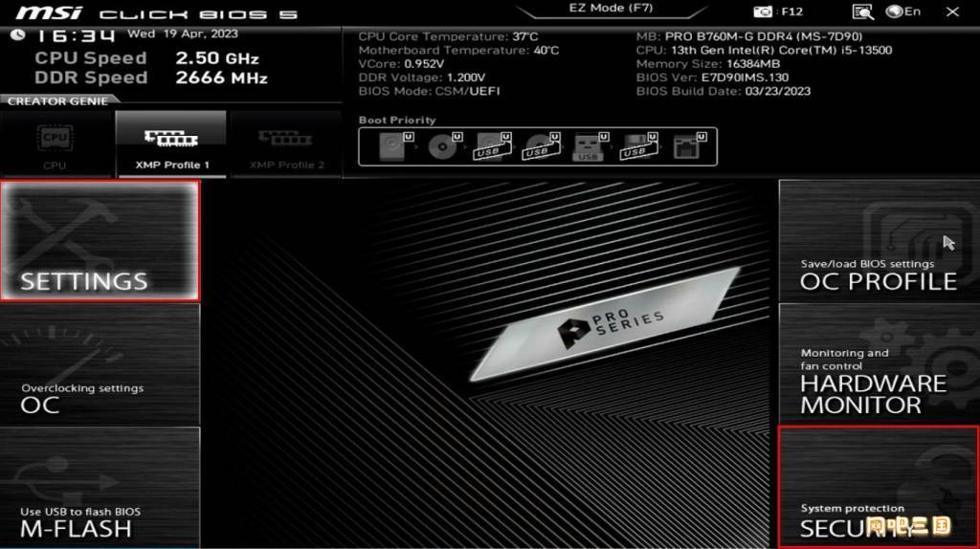The image size is (980, 549).
Task: Open the HARDWARE MONITOR tile
Action: point(879,364)
